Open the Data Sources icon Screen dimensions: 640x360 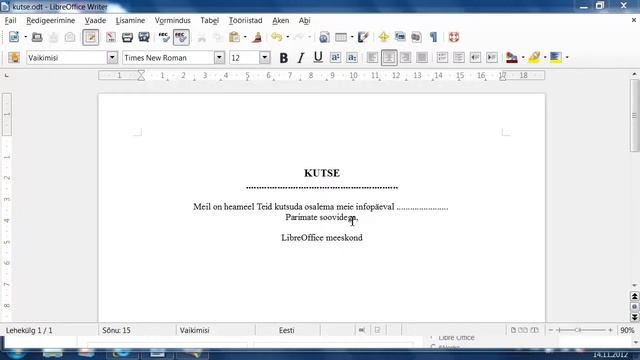pos(416,37)
